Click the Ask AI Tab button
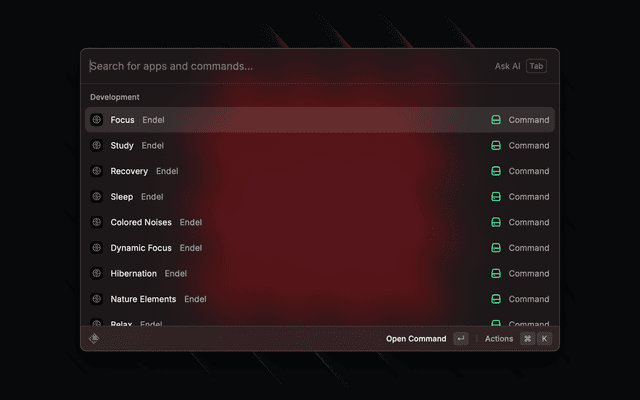Viewport: 640px width, 400px height. [520, 66]
